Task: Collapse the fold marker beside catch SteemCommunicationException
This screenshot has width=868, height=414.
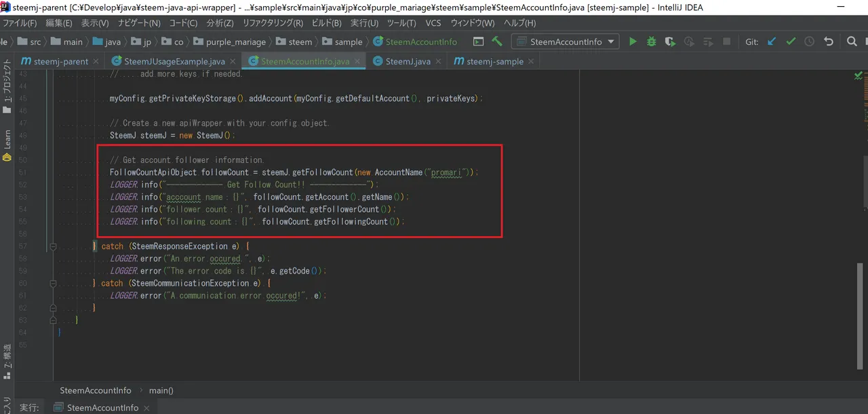Action: [x=53, y=283]
